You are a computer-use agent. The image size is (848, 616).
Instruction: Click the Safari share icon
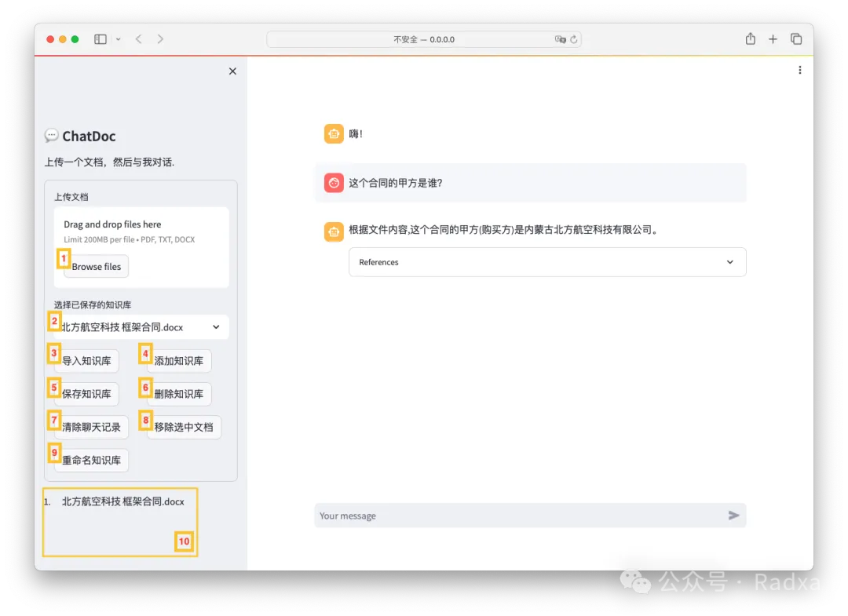pos(750,39)
